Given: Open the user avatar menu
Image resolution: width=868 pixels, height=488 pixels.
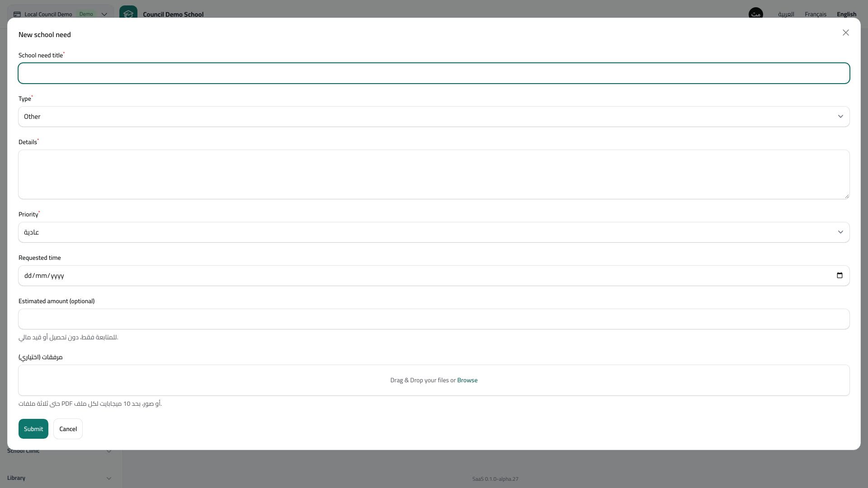Looking at the screenshot, I should [756, 14].
